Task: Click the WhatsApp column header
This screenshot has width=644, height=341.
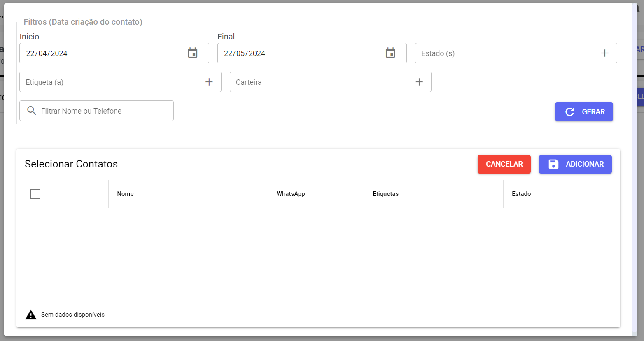Action: click(291, 194)
